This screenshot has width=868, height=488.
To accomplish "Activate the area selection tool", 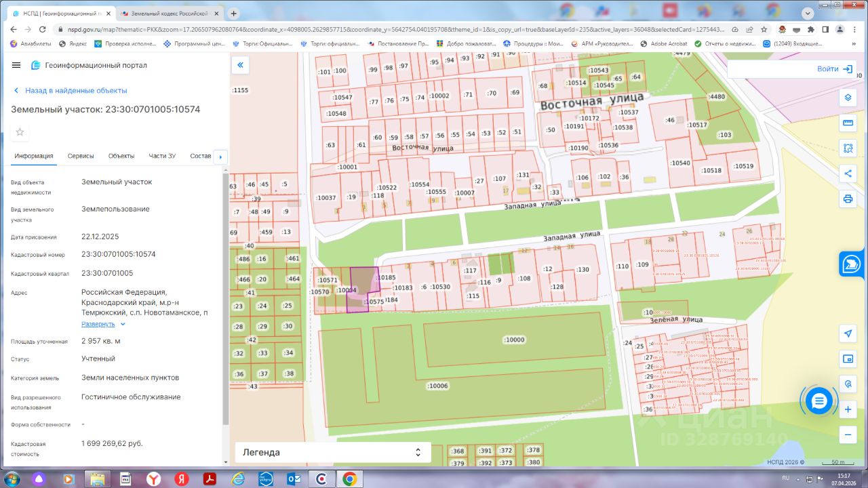I will [x=847, y=148].
